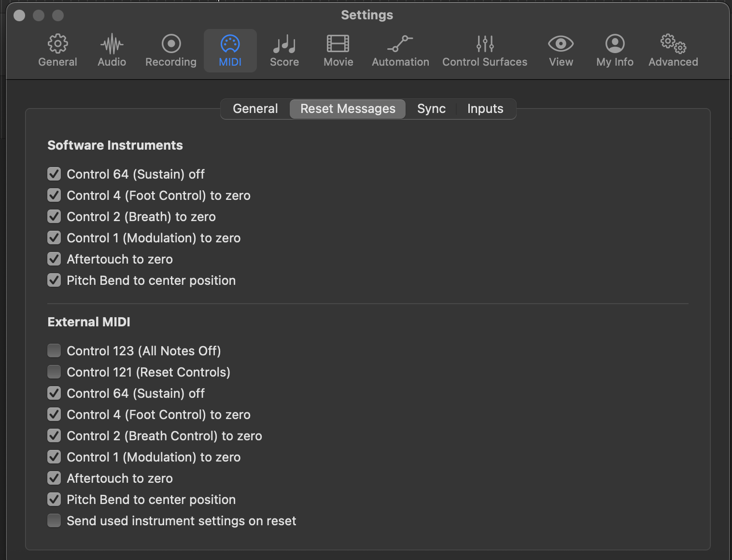Enable Control 121 (Reset Controls) checkbox
Image resolution: width=732 pixels, height=560 pixels.
[54, 372]
